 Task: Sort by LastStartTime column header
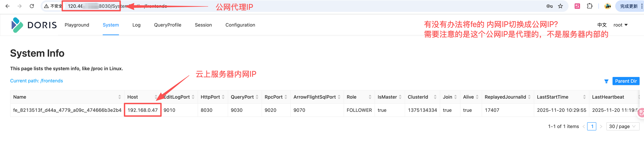(x=584, y=97)
